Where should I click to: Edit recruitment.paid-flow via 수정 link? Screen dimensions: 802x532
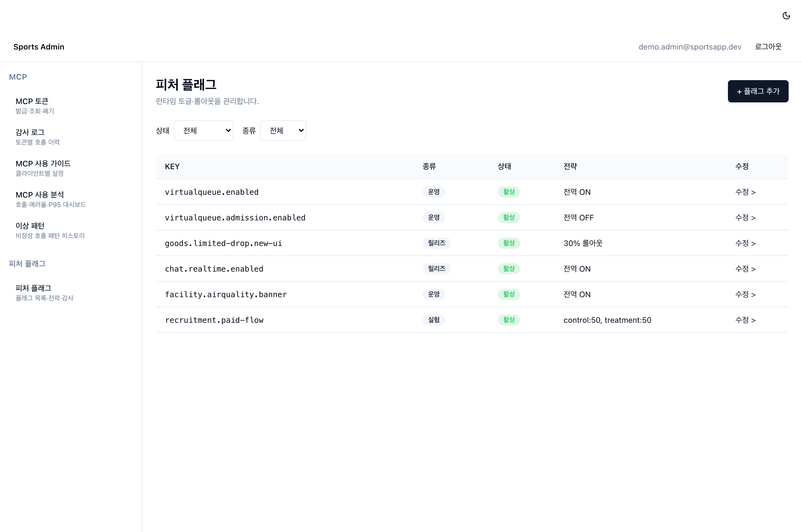745,320
